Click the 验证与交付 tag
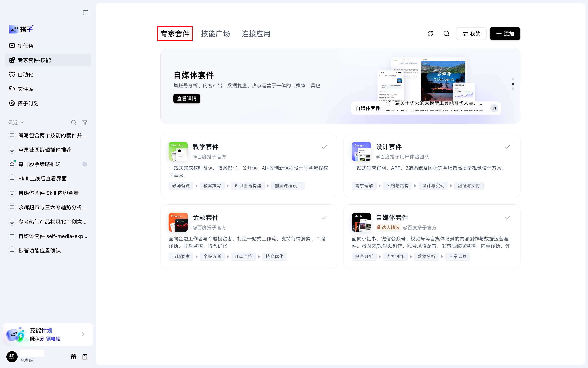The width and height of the screenshot is (588, 368). pos(469,186)
